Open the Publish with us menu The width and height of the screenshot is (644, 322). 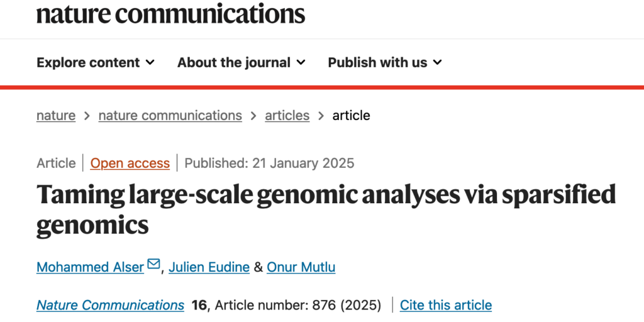pyautogui.click(x=385, y=62)
